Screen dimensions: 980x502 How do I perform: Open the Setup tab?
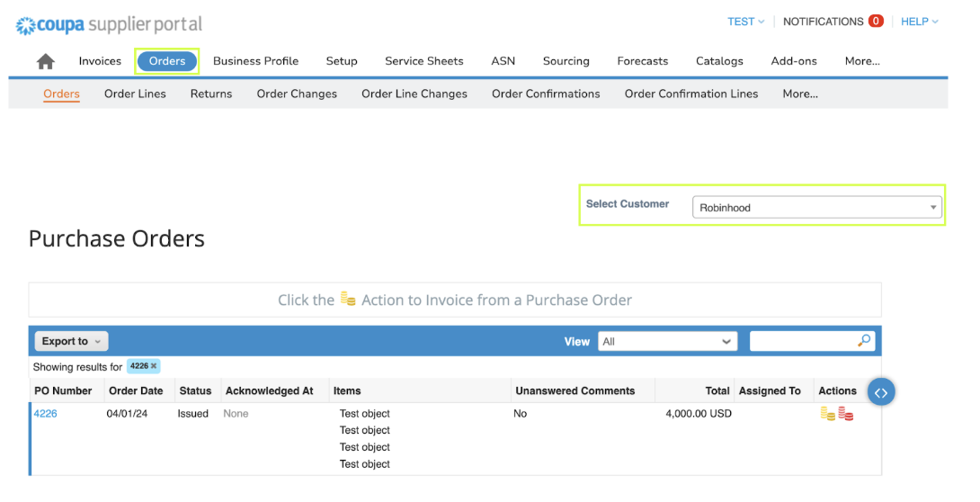pos(342,61)
